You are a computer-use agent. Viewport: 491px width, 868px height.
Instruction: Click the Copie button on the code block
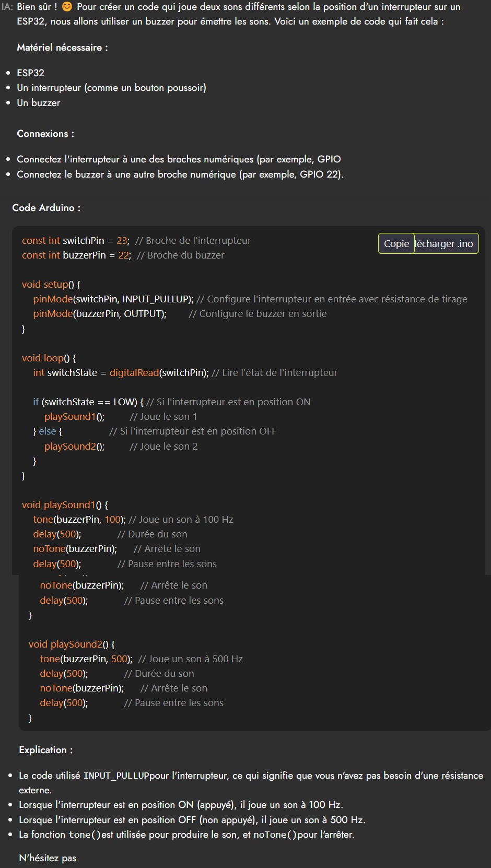pos(396,243)
